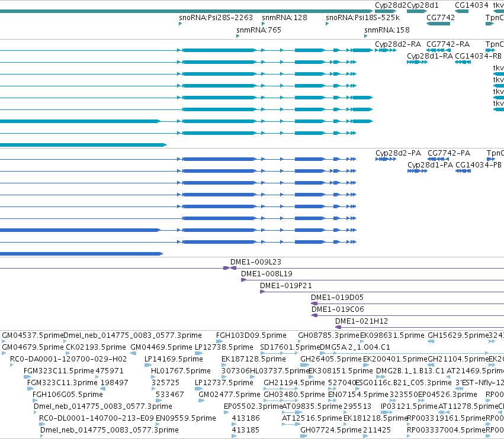Screen dimensions: 504x439
Task: Select snoRNA:Psi28S-2263 feature label
Action: click(x=216, y=17)
